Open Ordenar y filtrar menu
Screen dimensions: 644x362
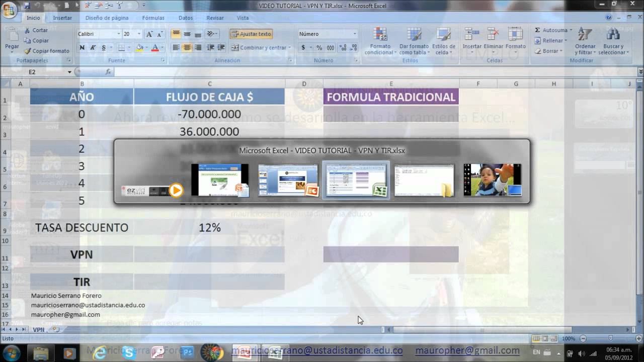click(x=585, y=41)
